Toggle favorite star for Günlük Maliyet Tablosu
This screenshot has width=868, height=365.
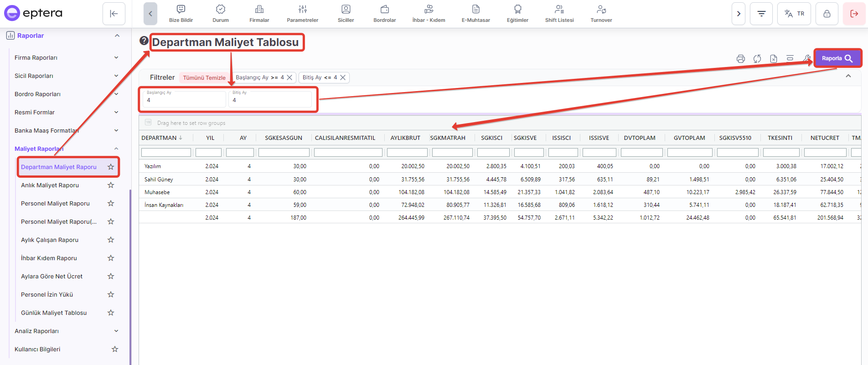[111, 313]
